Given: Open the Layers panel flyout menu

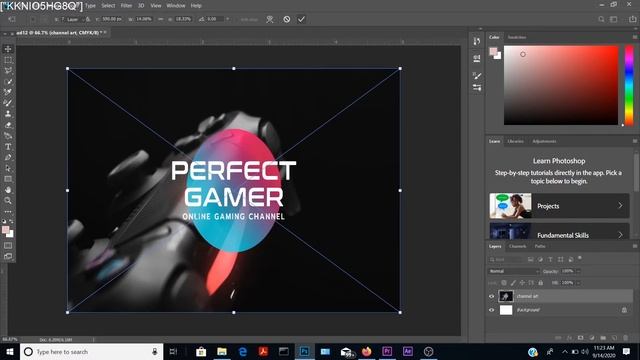Looking at the screenshot, I should click(x=635, y=246).
